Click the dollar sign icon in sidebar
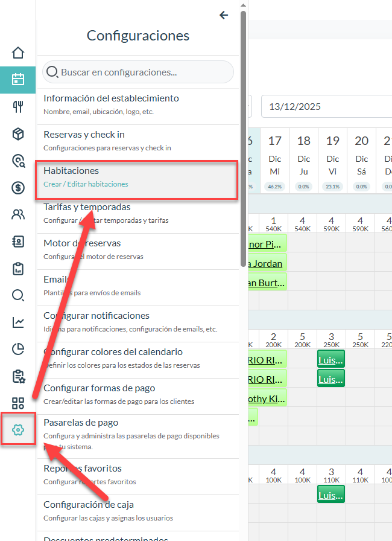392x541 pixels. point(18,188)
